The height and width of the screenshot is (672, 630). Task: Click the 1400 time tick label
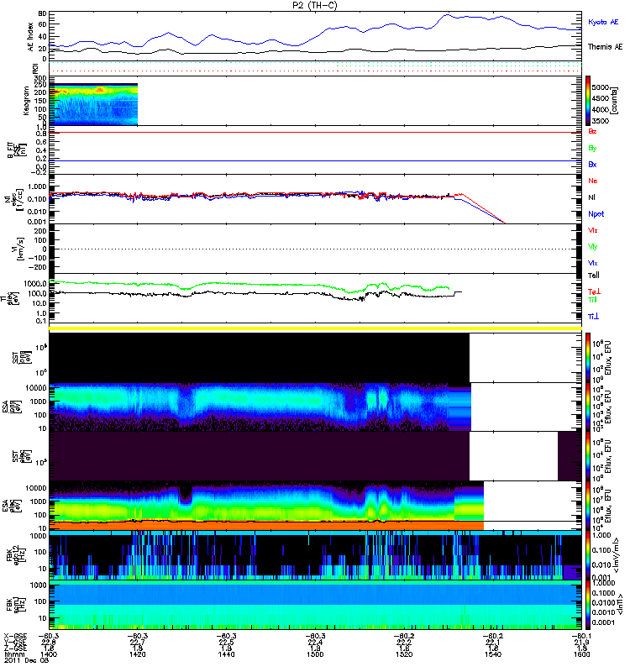tap(49, 654)
